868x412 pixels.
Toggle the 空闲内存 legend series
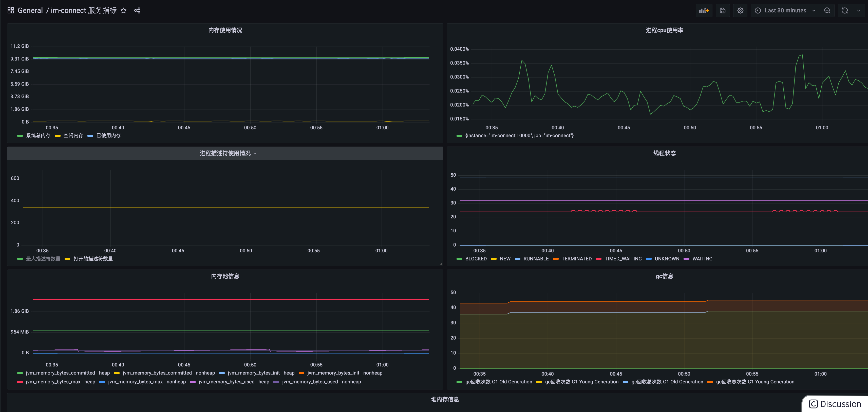coord(73,136)
